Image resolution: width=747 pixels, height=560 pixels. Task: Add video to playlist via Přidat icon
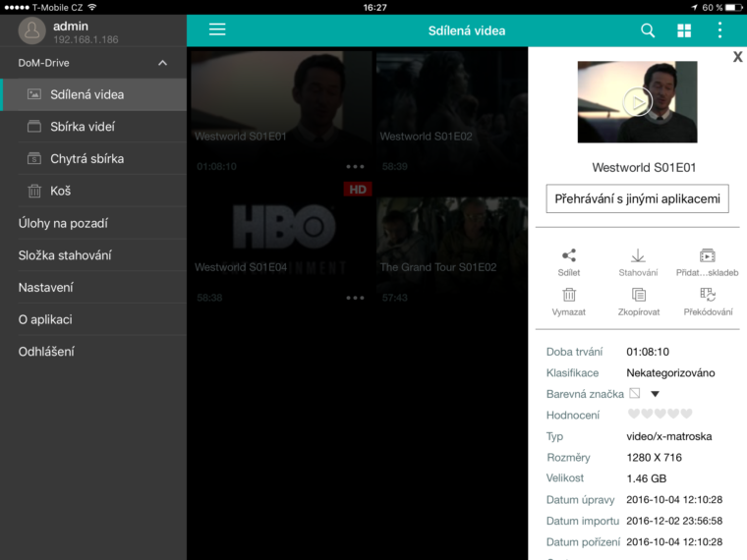[x=708, y=255]
